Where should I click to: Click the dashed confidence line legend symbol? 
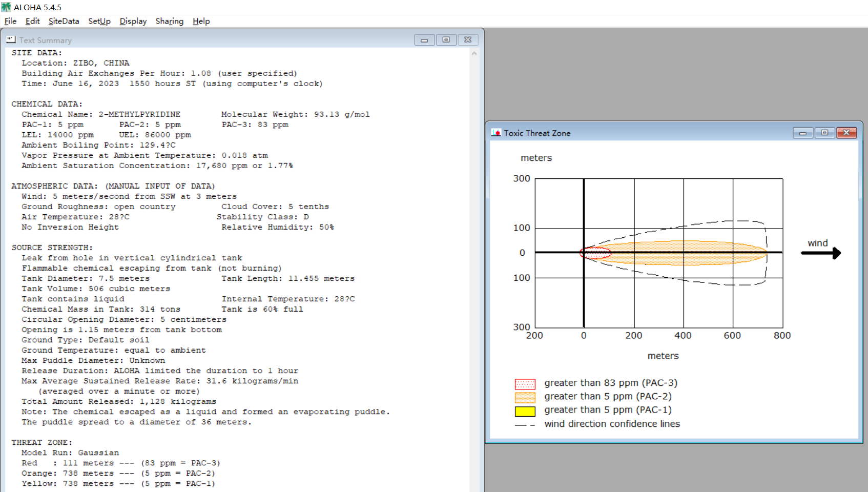[x=525, y=425]
